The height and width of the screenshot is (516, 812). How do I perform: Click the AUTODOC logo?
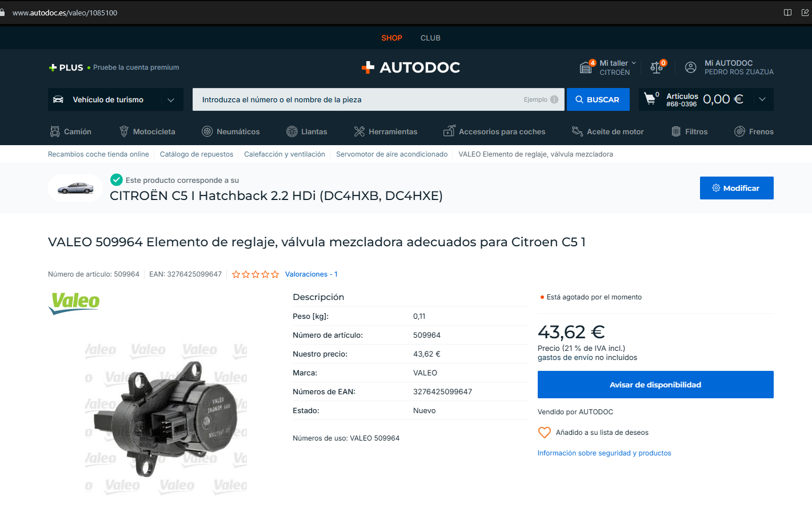[411, 67]
